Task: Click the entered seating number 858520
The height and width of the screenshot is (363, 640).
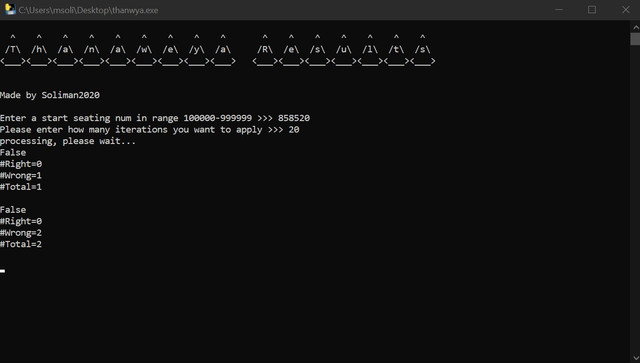Action: (x=294, y=118)
